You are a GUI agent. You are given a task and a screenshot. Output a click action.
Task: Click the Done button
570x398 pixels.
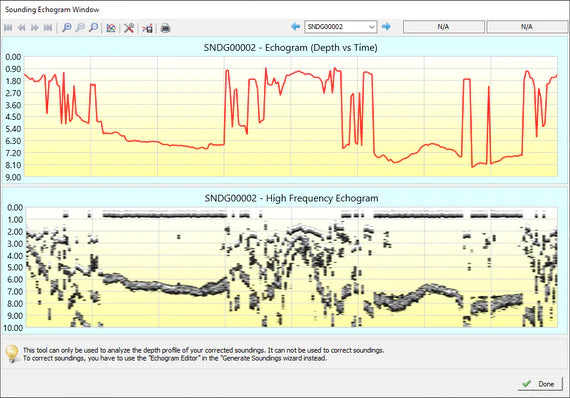click(x=540, y=384)
